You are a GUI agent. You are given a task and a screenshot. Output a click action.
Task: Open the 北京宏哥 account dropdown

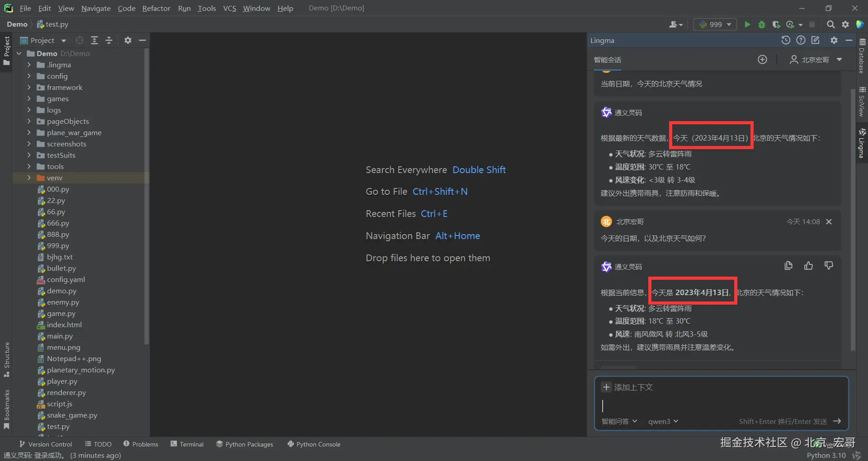click(816, 60)
